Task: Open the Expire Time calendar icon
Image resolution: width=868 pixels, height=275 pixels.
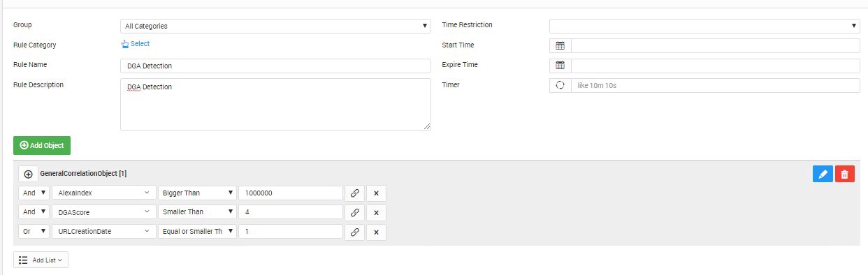Action: (x=560, y=66)
